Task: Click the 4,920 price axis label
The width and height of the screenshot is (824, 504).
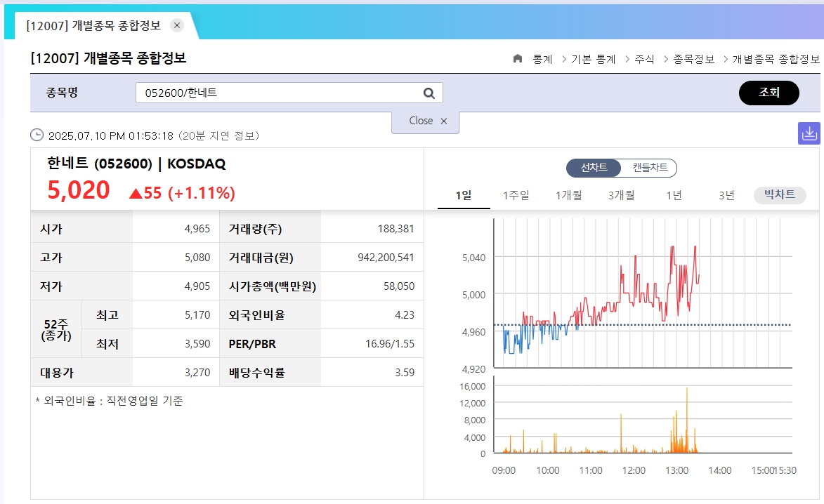Action: pyautogui.click(x=473, y=370)
